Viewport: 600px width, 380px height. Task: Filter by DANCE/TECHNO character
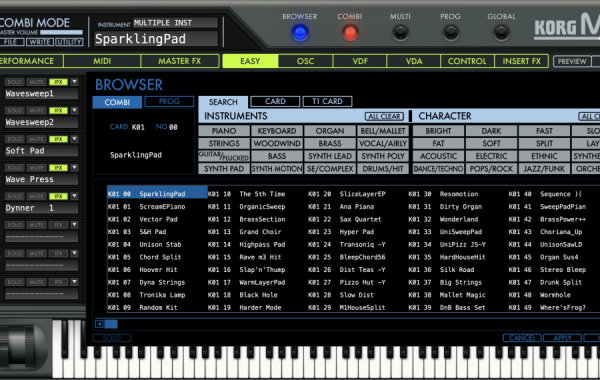[438, 169]
